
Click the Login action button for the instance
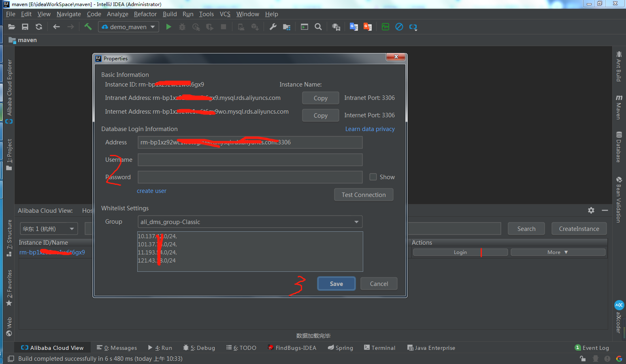(x=460, y=252)
